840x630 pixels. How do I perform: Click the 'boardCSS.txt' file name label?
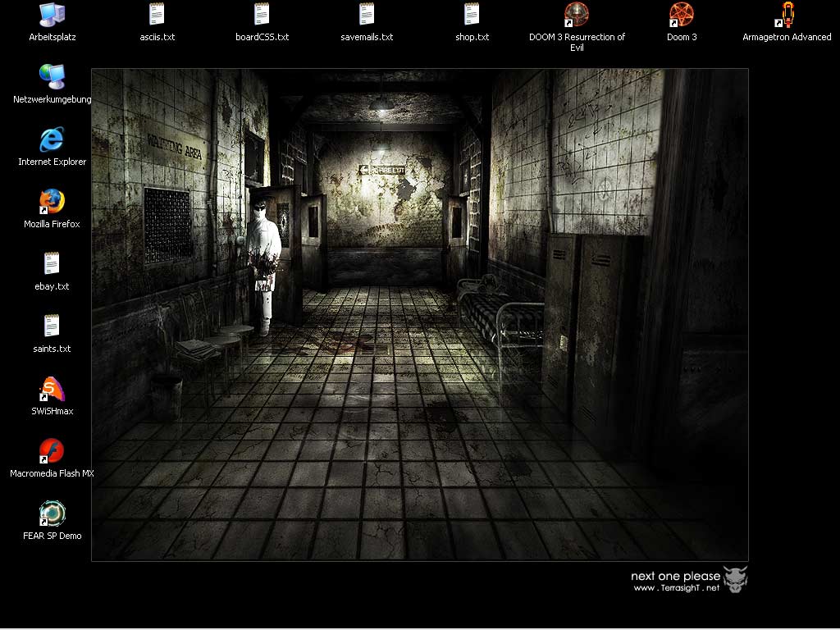pos(262,37)
